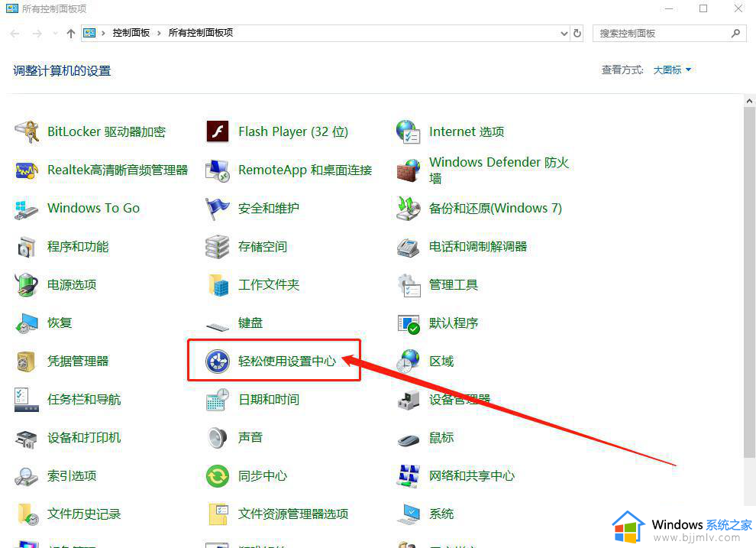Open the 文件资源管理器选项 link
The width and height of the screenshot is (756, 548).
coord(293,514)
